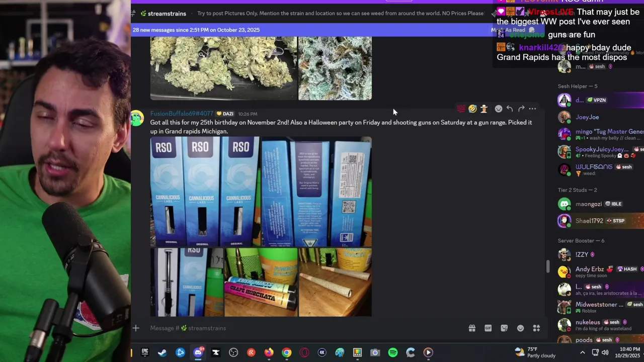The width and height of the screenshot is (644, 362).
Task: Click FusionBuffalo69's green avatar
Action: click(x=137, y=119)
